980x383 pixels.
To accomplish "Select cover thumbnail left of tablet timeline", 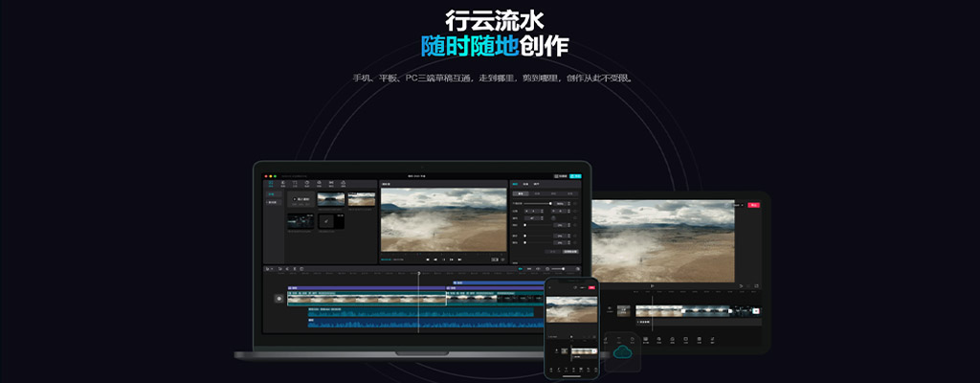I will coord(624,310).
